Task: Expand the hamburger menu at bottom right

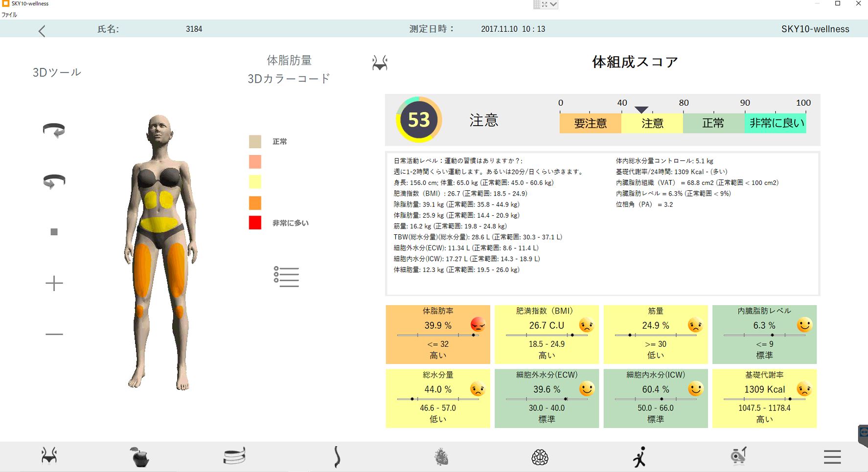Action: click(832, 456)
